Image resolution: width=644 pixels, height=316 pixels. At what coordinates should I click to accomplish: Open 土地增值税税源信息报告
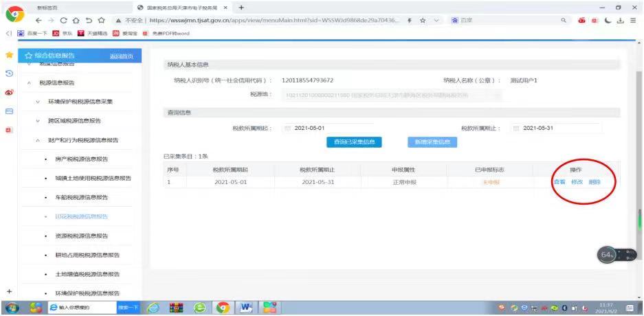coord(87,274)
